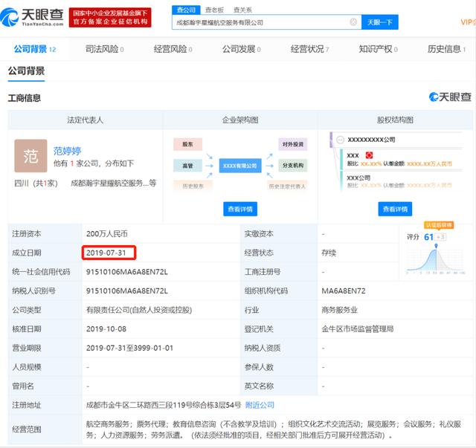The width and height of the screenshot is (476, 448).
Task: Select the organization code MA6A8EN72
Action: coord(344,291)
